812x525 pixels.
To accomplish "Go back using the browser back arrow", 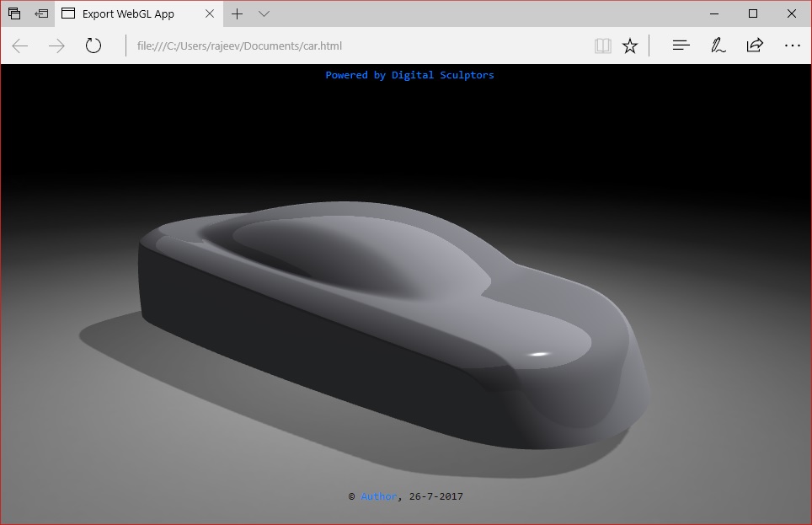I will [x=20, y=46].
